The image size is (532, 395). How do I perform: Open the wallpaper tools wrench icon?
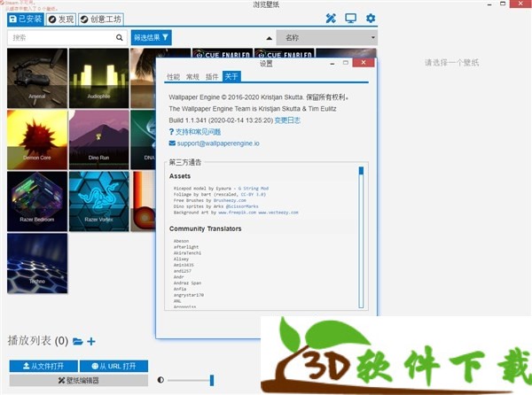pyautogui.click(x=331, y=19)
